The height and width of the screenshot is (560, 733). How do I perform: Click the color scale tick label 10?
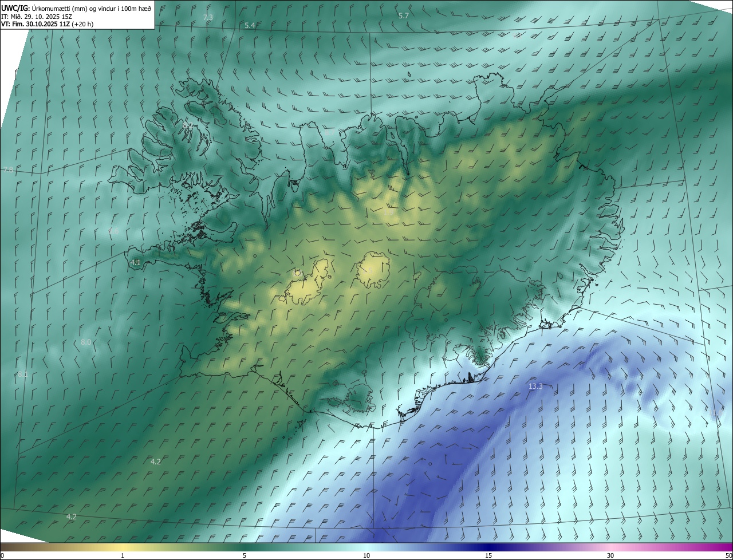tap(366, 556)
